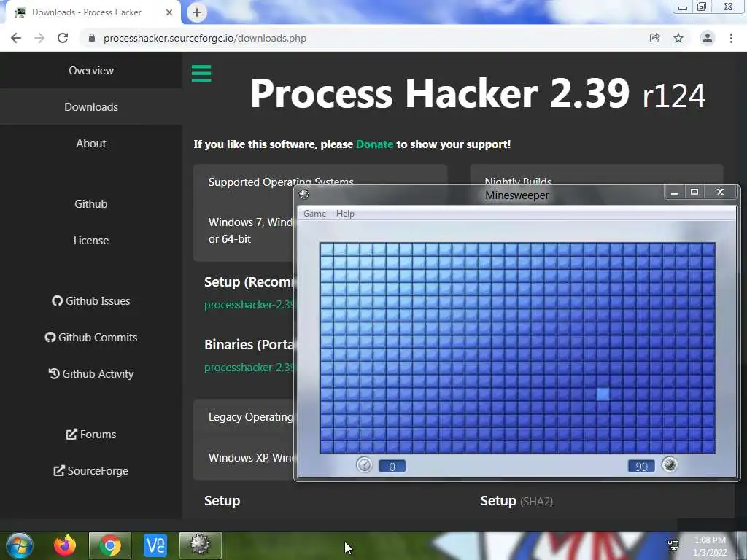
Task: Launch Firefox from the taskbar
Action: tap(65, 545)
